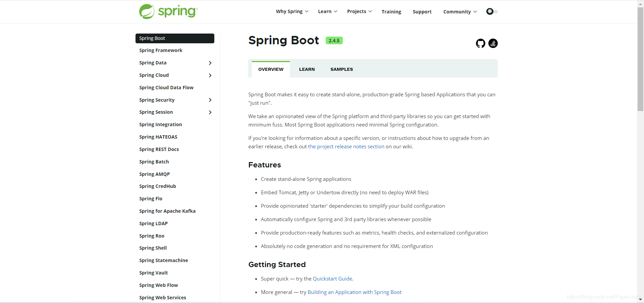
Task: Open the Quickstart Guide link
Action: (332, 279)
